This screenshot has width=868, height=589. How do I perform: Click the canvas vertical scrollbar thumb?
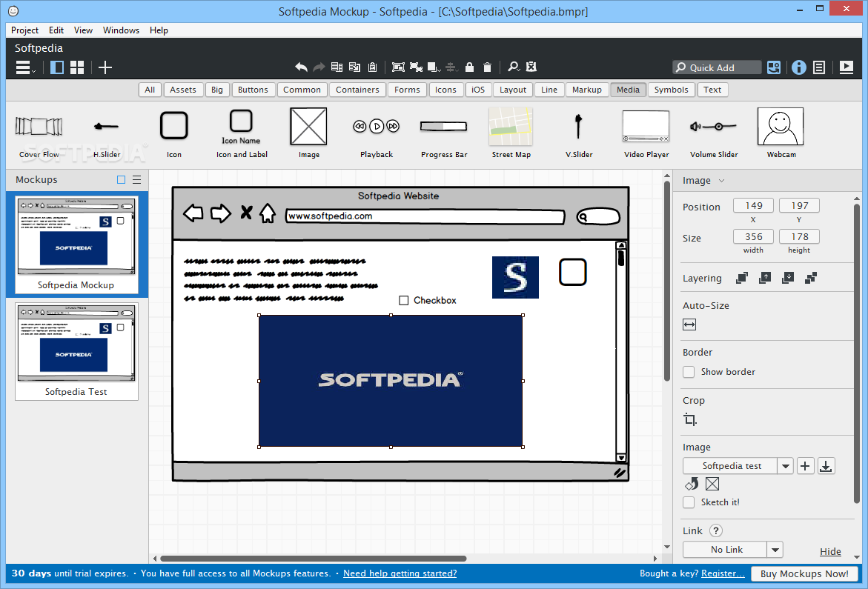click(x=667, y=281)
